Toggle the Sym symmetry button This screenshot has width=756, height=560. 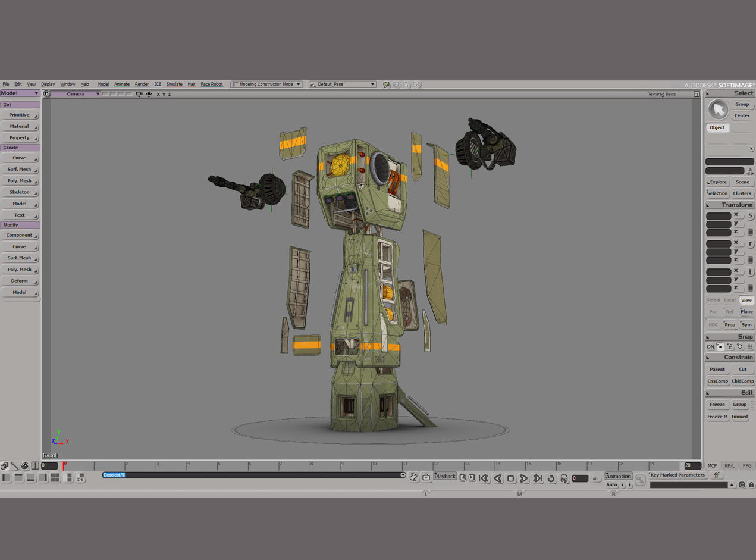click(x=746, y=324)
